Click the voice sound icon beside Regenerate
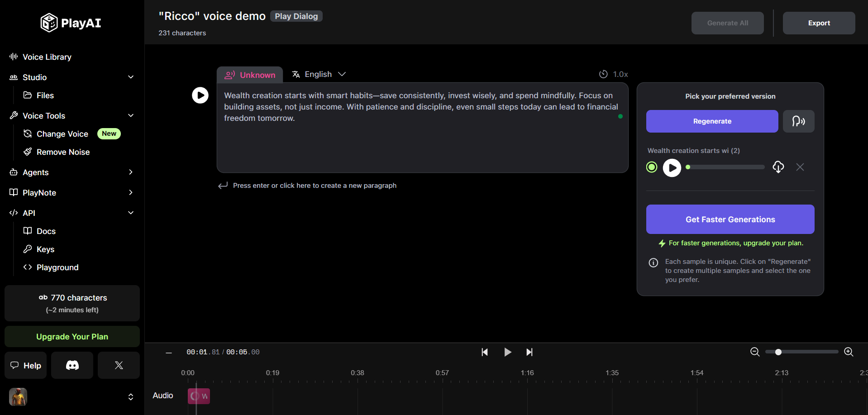Screen dimensions: 868x415 [799, 121]
